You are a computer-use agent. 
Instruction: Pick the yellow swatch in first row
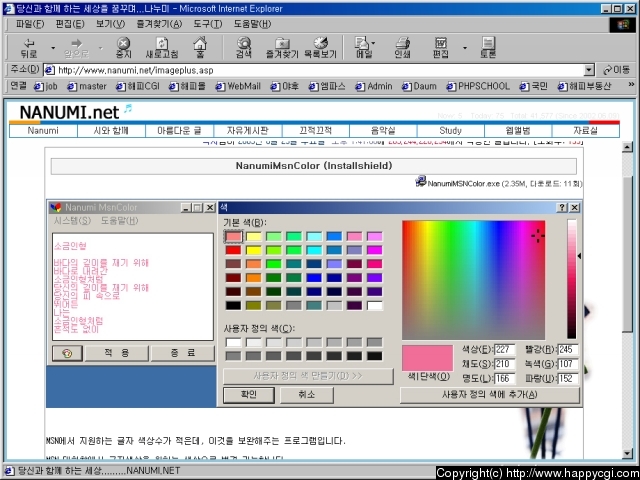pyautogui.click(x=254, y=236)
